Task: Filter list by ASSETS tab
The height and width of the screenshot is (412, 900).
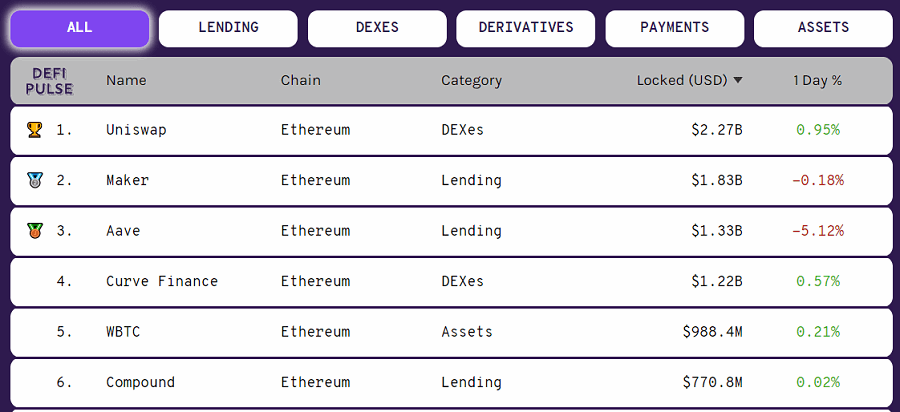Action: (823, 28)
